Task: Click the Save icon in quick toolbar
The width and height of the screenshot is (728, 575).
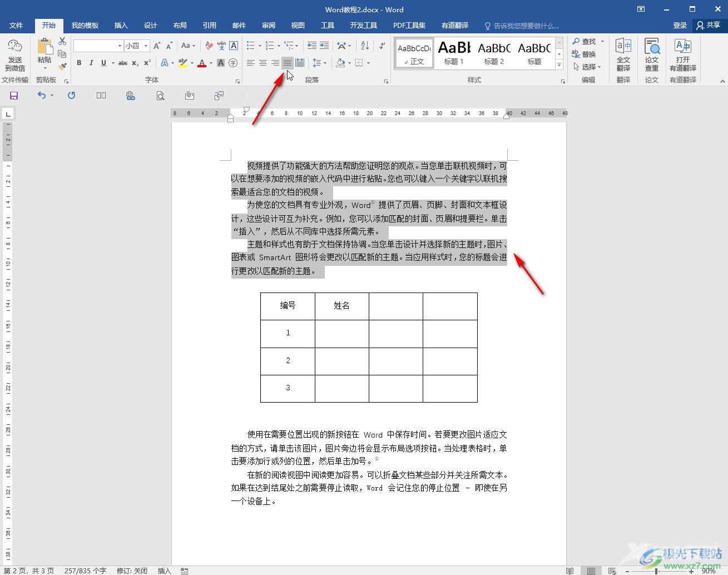Action: (x=14, y=96)
